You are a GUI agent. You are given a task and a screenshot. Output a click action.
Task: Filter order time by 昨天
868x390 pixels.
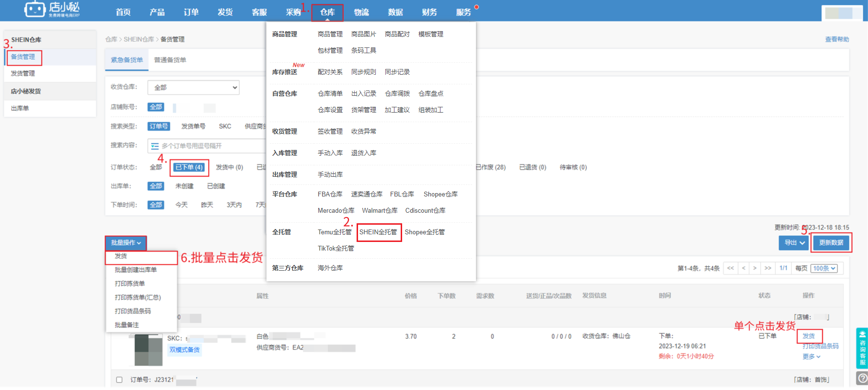tap(207, 205)
